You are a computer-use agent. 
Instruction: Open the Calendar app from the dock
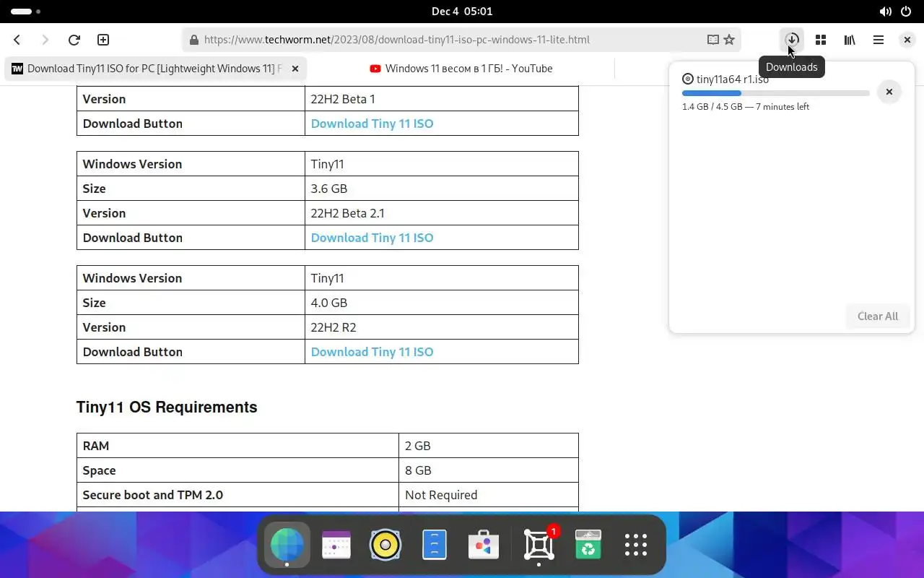[x=336, y=545]
